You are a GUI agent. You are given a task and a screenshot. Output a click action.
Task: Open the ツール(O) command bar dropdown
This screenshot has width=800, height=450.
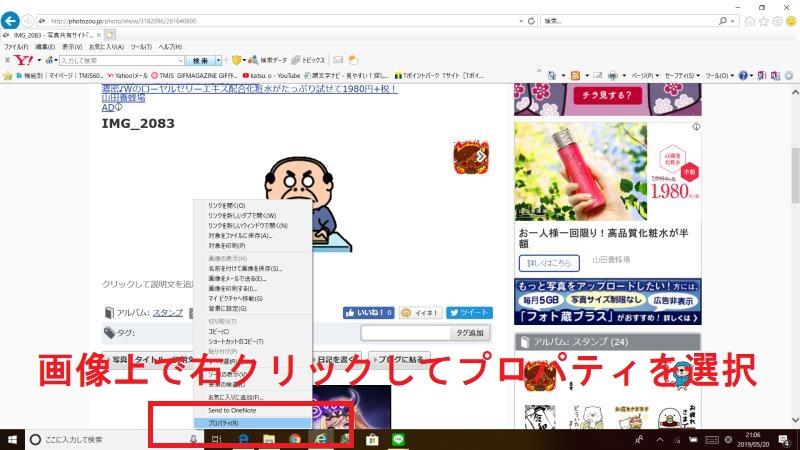[719, 76]
